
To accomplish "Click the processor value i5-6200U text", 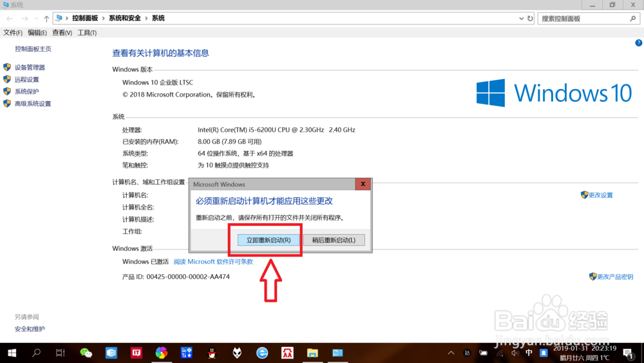I will coord(276,130).
